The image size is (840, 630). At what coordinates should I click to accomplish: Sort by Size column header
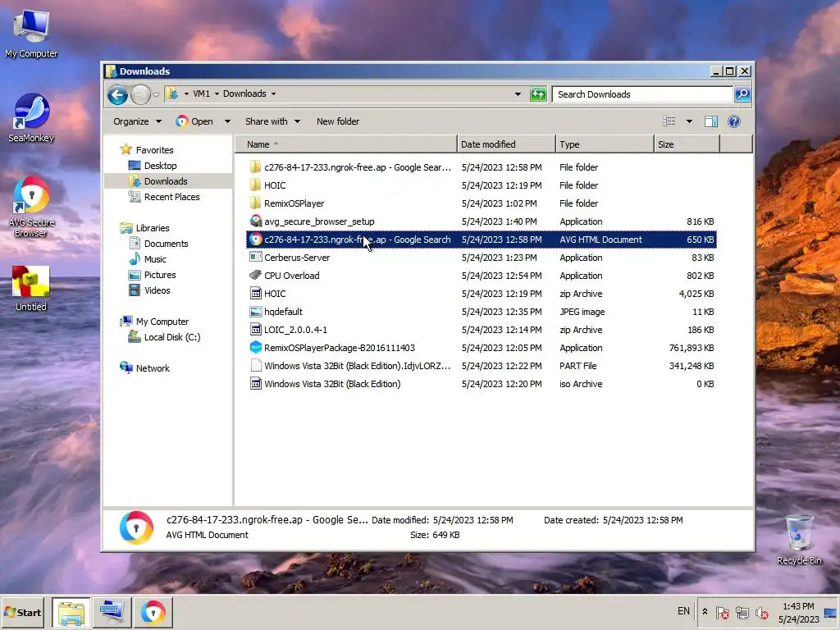tap(687, 144)
